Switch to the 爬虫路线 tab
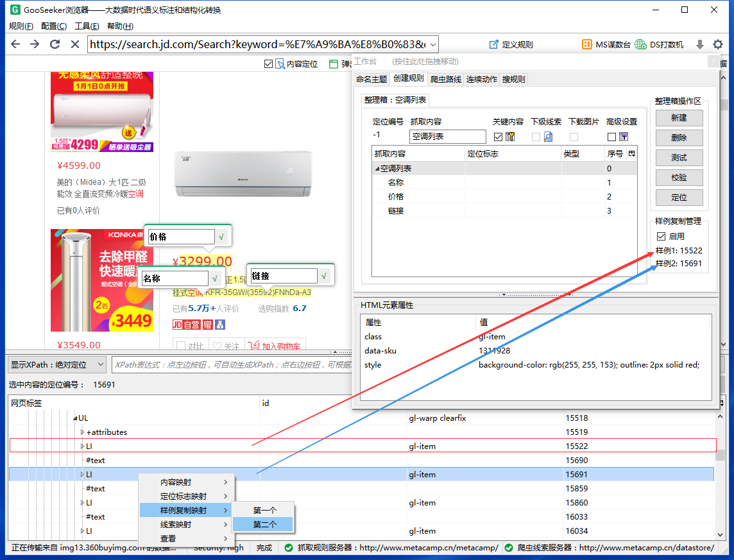This screenshot has width=734, height=560. (445, 79)
